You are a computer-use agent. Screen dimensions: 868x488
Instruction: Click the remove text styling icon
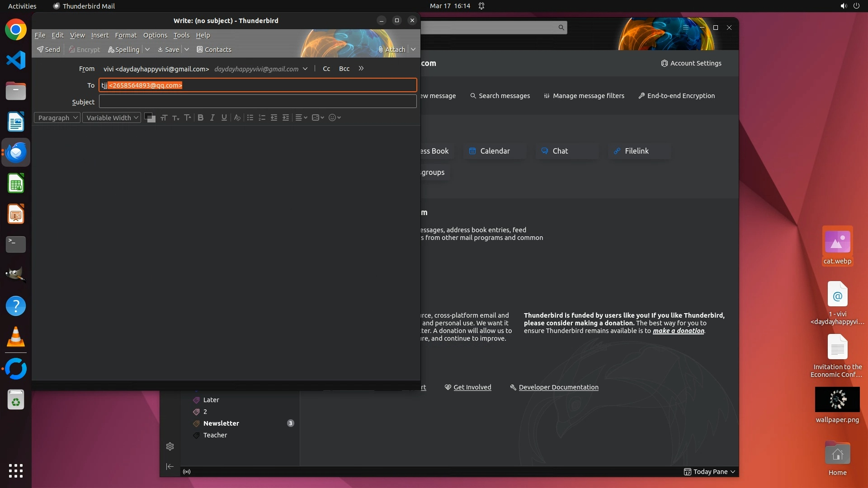(237, 117)
